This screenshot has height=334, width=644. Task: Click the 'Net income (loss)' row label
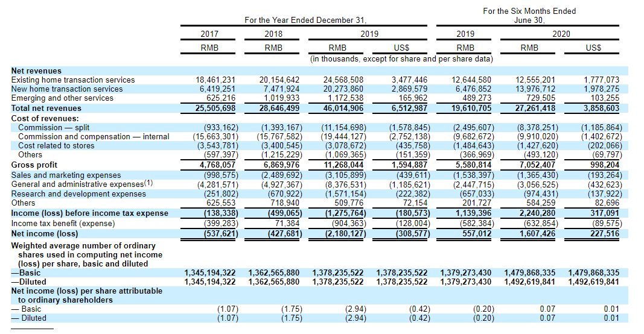(x=44, y=234)
